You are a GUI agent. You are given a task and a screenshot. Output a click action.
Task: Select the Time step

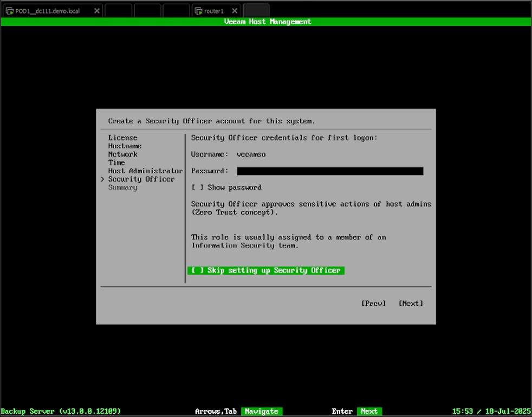(116, 162)
